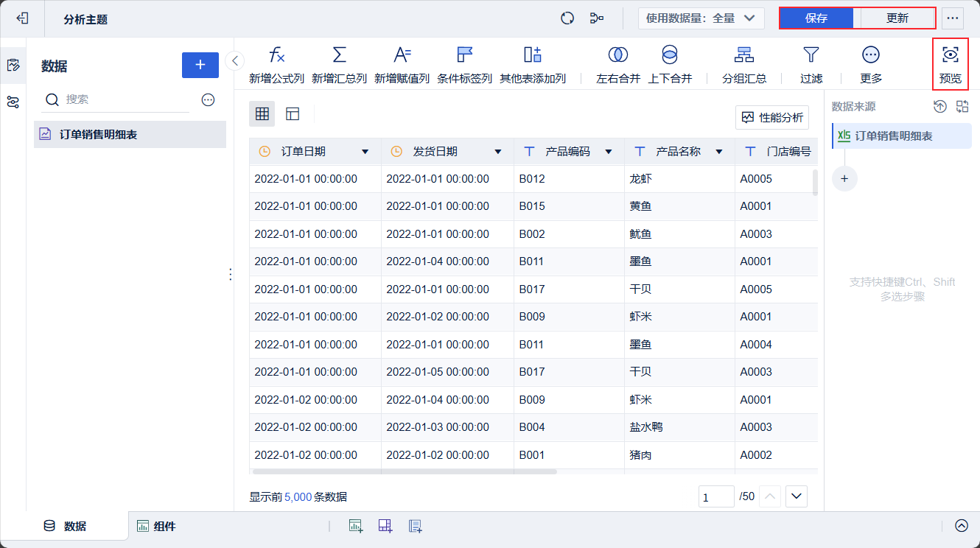This screenshot has width=980, height=548.
Task: Click the circular refresh icon in header
Action: (567, 18)
